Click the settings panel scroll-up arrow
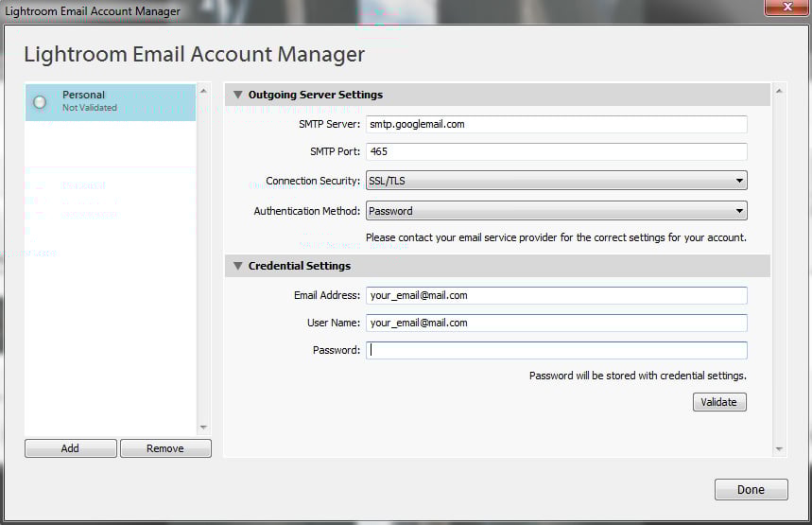Viewport: 812px width, 525px height. [779, 91]
